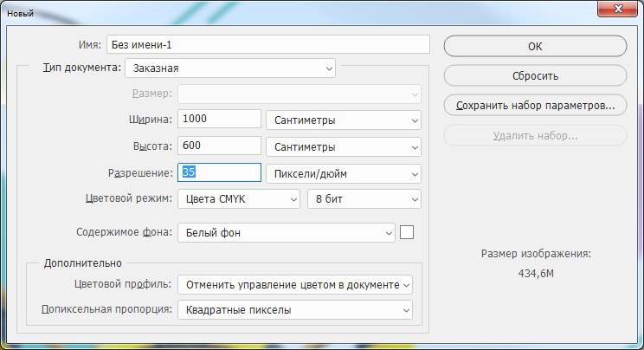
Task: Click the Разрешение value field
Action: coord(219,172)
